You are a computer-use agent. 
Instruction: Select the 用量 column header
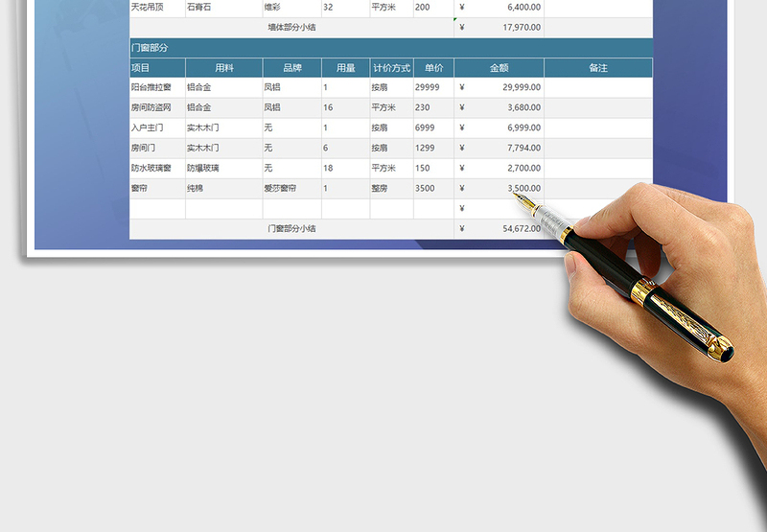pyautogui.click(x=344, y=68)
